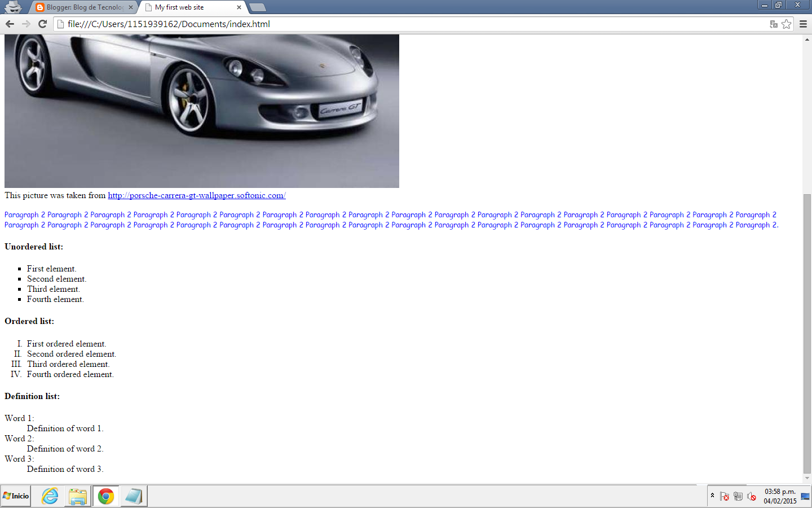Click the "First element." bullet item
The image size is (812, 508).
tap(52, 269)
